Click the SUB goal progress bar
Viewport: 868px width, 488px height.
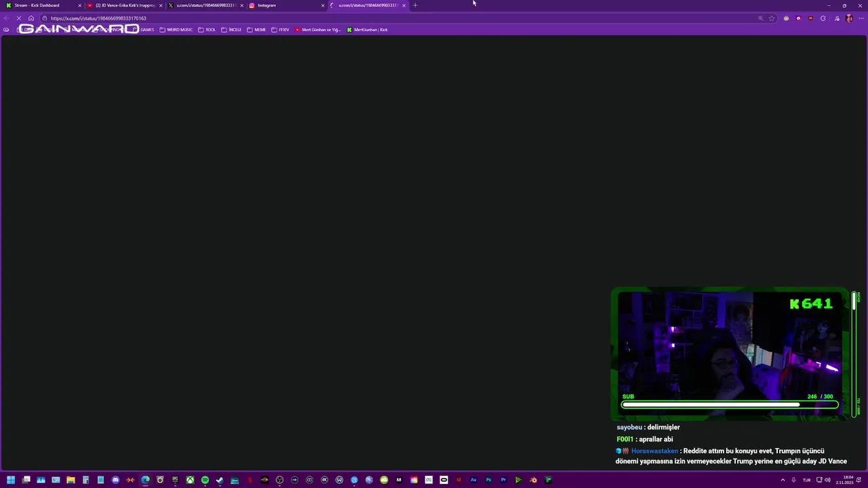(730, 405)
